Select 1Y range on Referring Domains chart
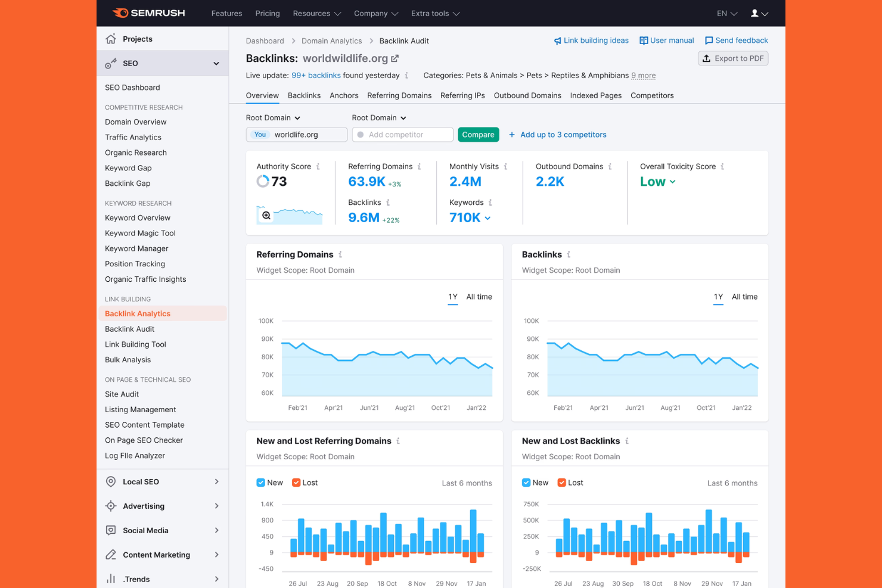Screen dimensions: 882x588 [453, 297]
